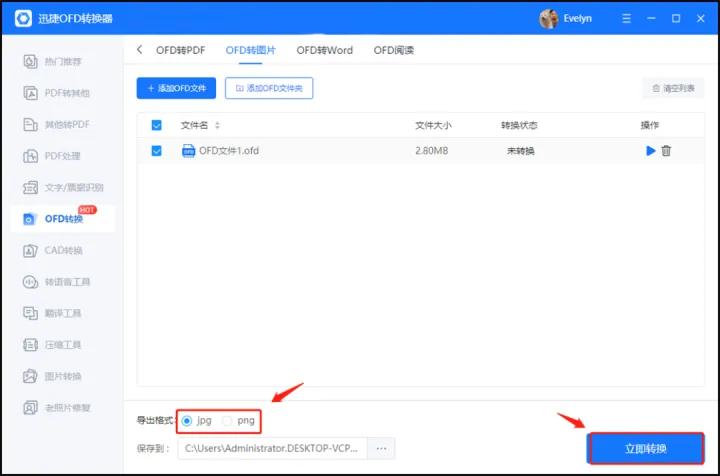720x476 pixels.
Task: Click the 迅捷OFD转换器 app logo
Action: pyautogui.click(x=23, y=18)
